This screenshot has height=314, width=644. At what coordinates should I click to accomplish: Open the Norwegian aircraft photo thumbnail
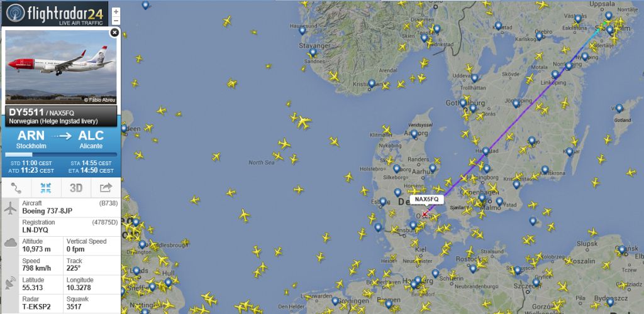pos(61,67)
